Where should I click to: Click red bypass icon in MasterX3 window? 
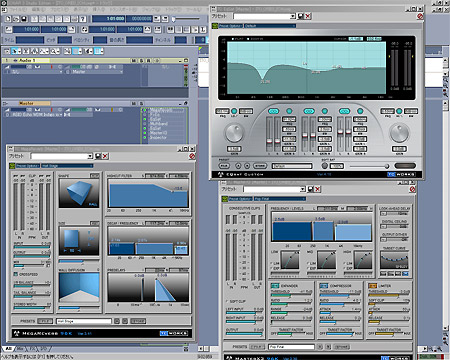click(x=412, y=189)
